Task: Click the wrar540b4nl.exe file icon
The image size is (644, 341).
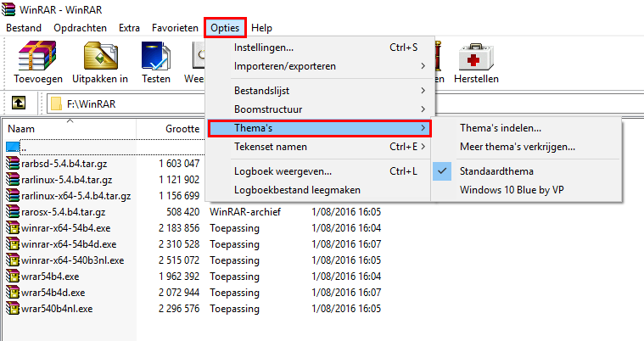Action: 13,308
